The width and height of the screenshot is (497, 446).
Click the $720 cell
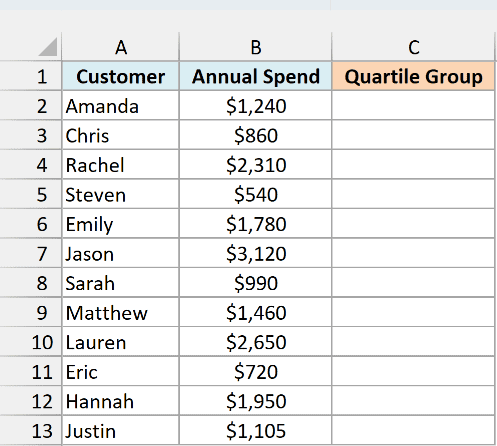click(x=255, y=371)
